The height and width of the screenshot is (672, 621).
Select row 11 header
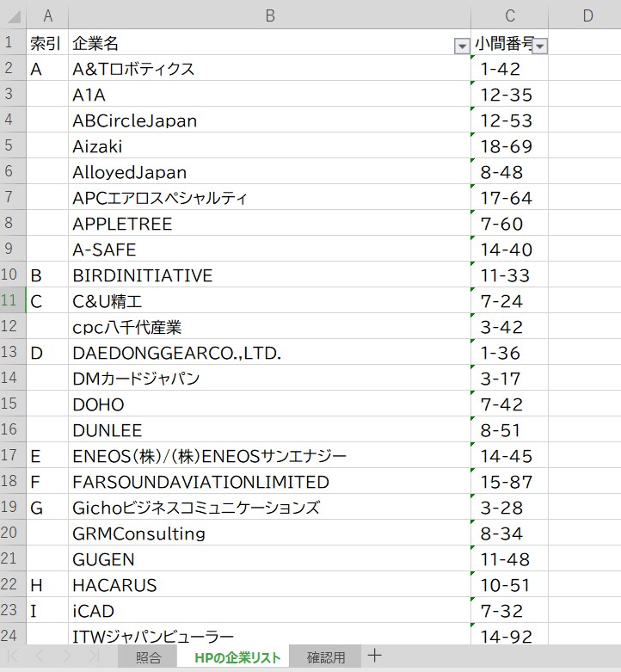click(13, 300)
